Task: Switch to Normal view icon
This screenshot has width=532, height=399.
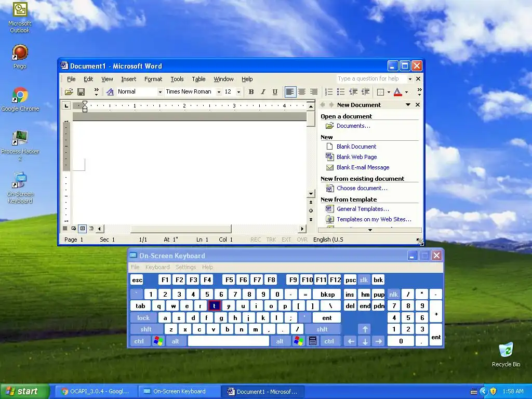Action: (65, 229)
